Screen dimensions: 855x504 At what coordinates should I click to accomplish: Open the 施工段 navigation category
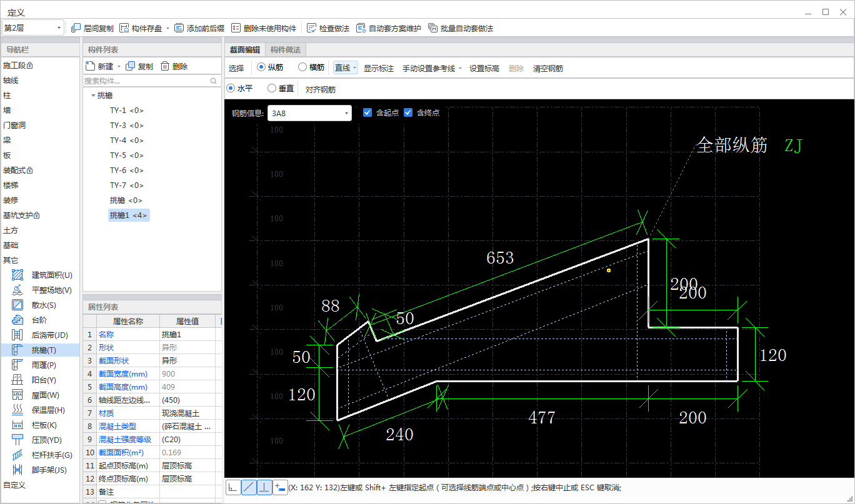pos(17,66)
